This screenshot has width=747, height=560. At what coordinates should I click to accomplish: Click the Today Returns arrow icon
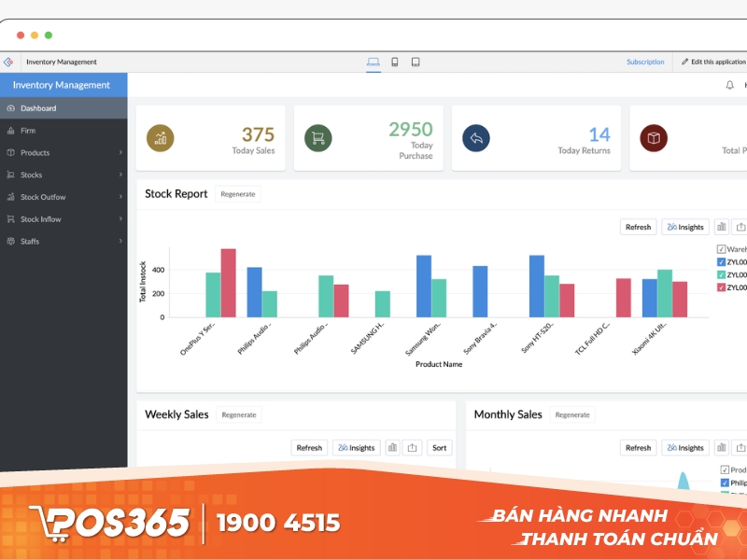(476, 138)
